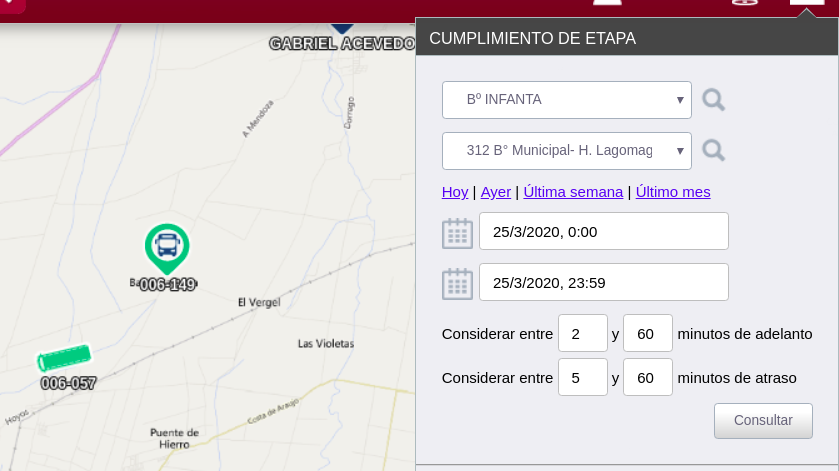Select the green vehicle 006-057 on the map

coord(65,358)
